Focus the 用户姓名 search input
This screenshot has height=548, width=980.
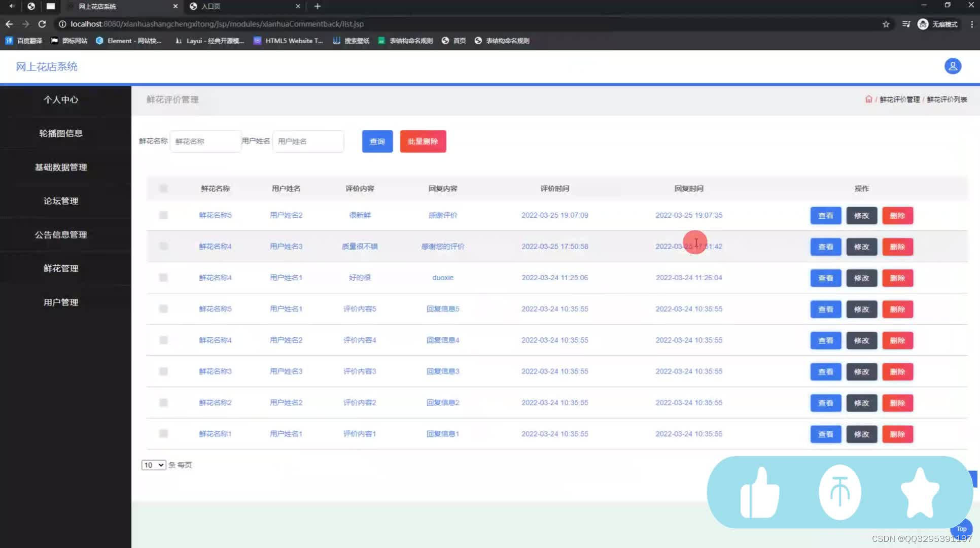point(308,141)
